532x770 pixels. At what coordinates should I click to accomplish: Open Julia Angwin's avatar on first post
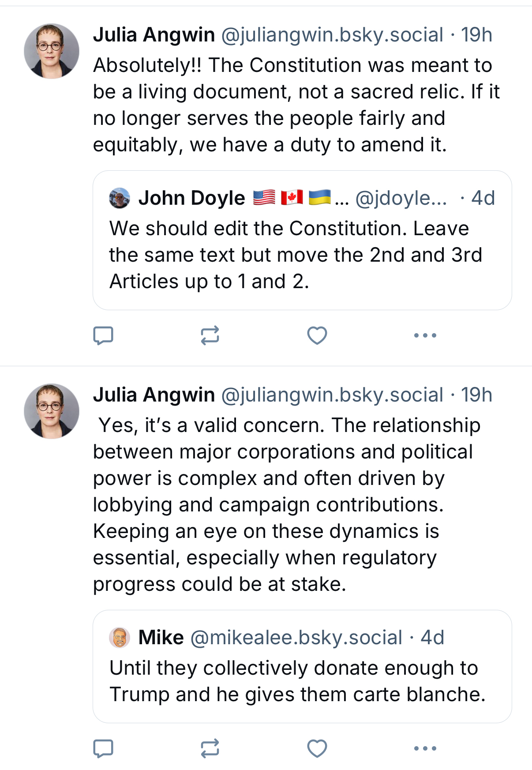(52, 51)
